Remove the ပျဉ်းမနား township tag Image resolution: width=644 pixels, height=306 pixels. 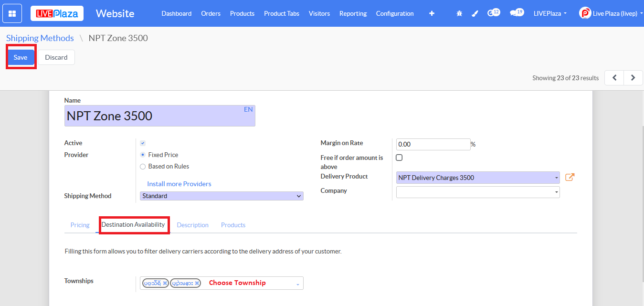pyautogui.click(x=197, y=283)
